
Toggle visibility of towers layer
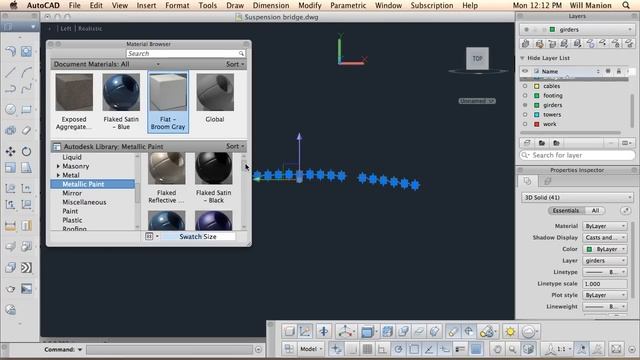tap(525, 115)
